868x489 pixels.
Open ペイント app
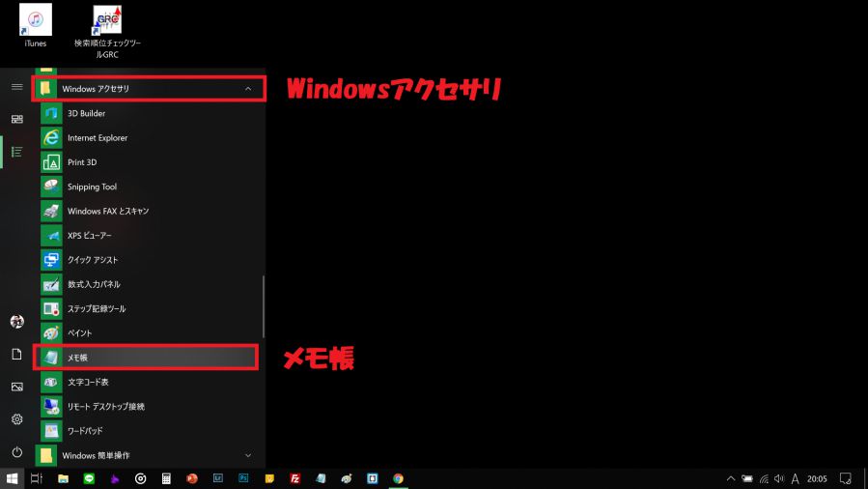pos(149,332)
